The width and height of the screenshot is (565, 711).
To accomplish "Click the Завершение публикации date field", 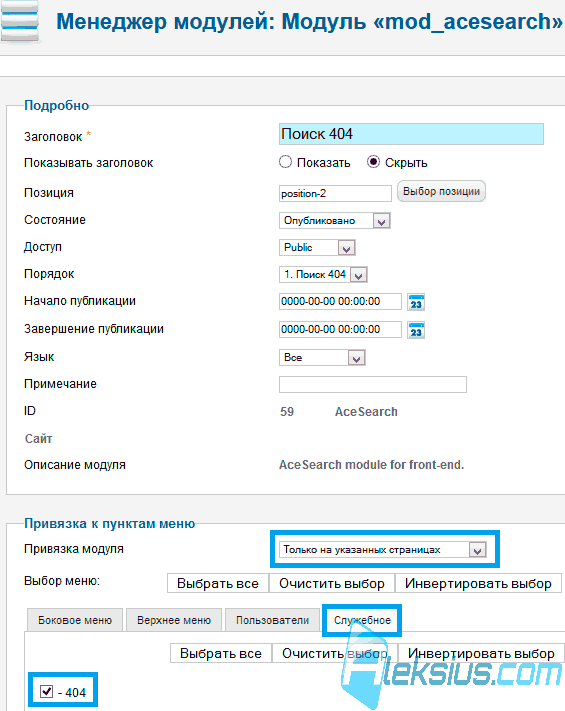I will 340,330.
